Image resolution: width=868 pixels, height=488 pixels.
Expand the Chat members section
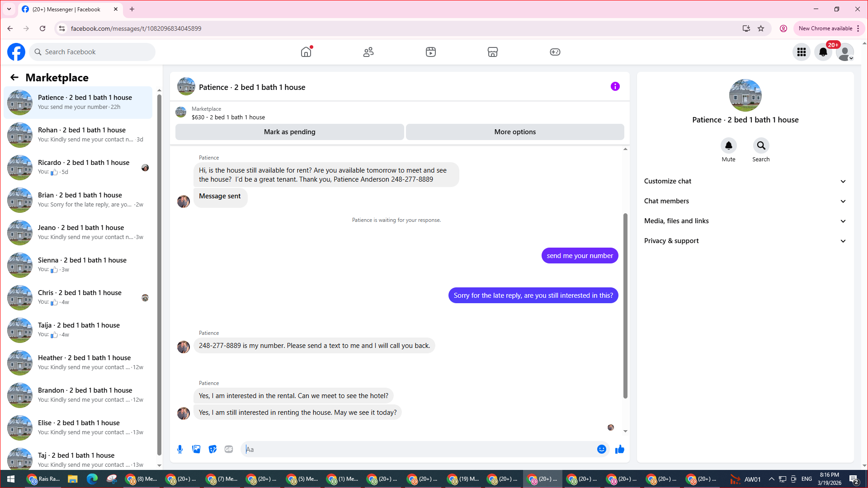tap(745, 201)
